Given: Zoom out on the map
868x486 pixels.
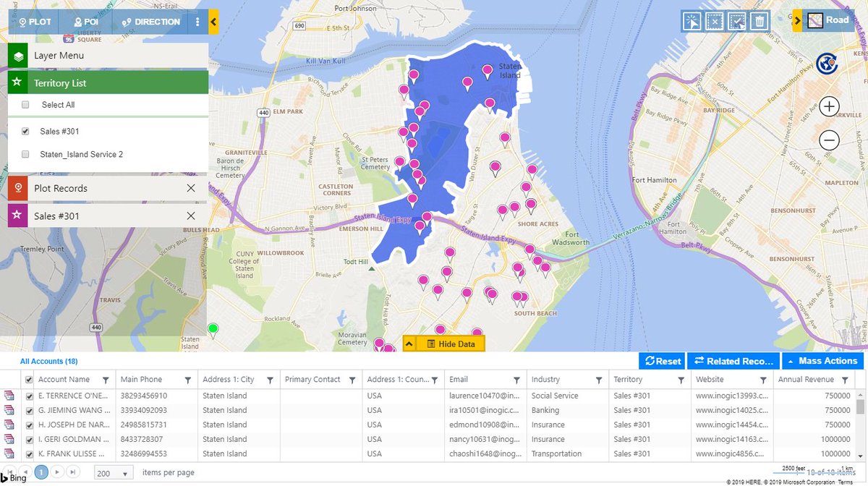Looking at the screenshot, I should [x=829, y=140].
